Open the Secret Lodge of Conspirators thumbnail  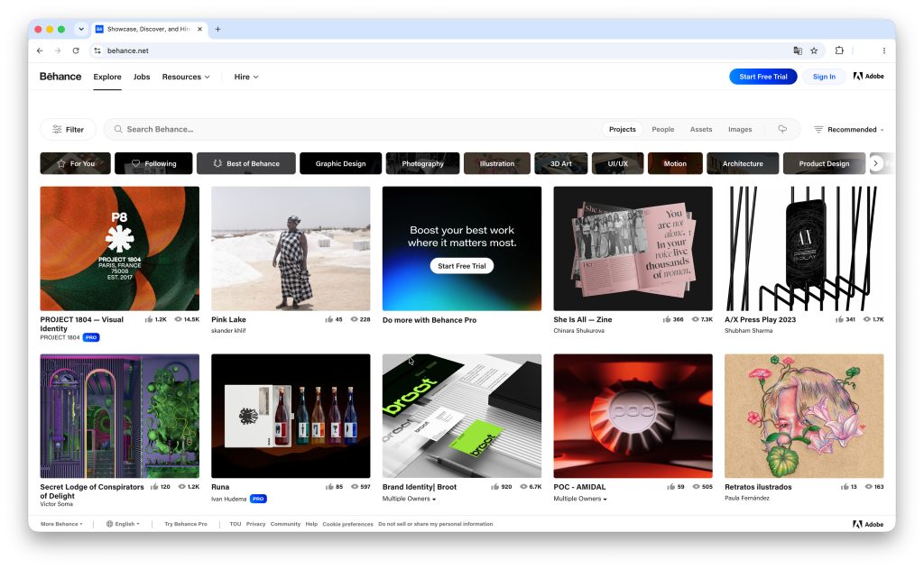120,416
